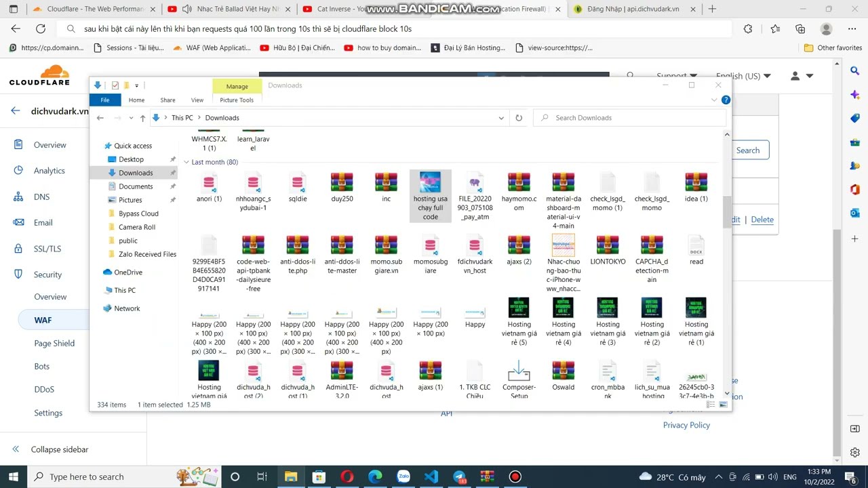Select the anti-ddos-lite-master archive
Viewport: 868px width, 488px height.
point(342,254)
